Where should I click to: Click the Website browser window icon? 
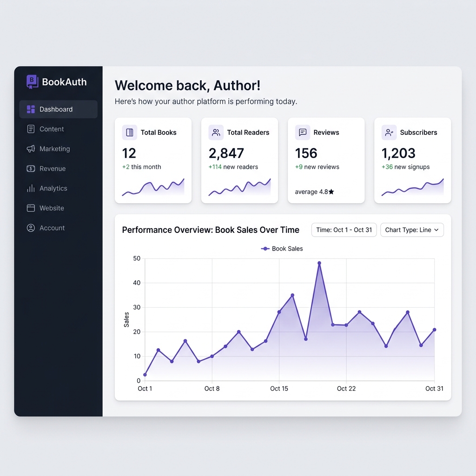click(31, 208)
